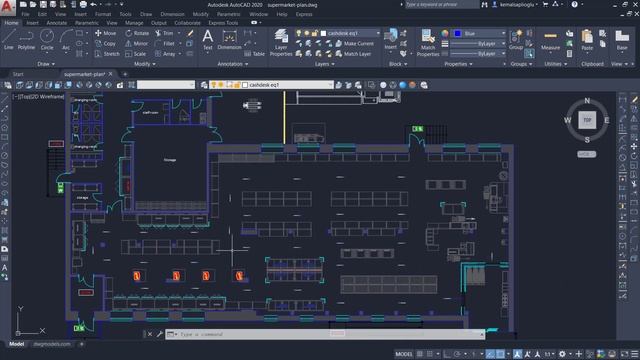
Task: Click Match Properties tool
Action: (428, 42)
